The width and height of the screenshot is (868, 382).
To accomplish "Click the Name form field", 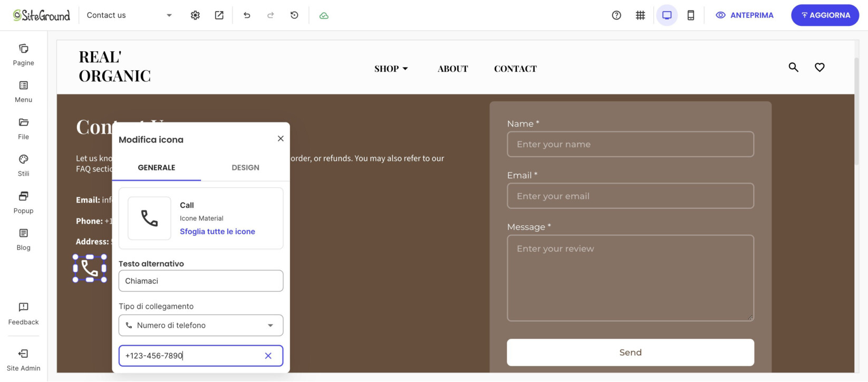I will tap(630, 144).
